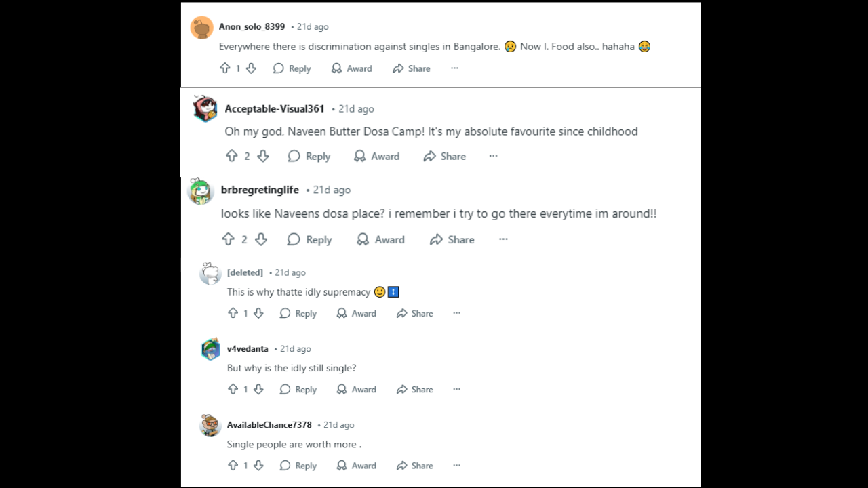Award the deleted user's comment
The width and height of the screenshot is (868, 488).
pos(356,313)
